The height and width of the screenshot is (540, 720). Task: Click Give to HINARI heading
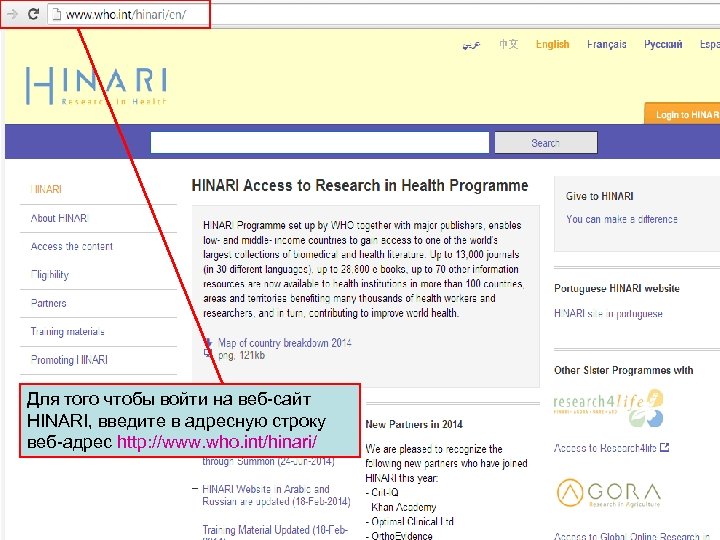pyautogui.click(x=600, y=197)
